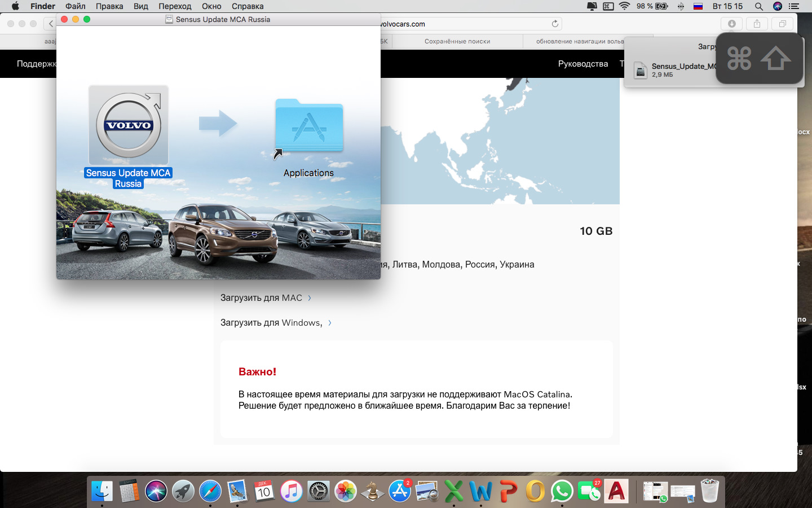Open Spotlight search magnifier in menu bar
Image resolution: width=812 pixels, height=508 pixels.
(x=759, y=6)
